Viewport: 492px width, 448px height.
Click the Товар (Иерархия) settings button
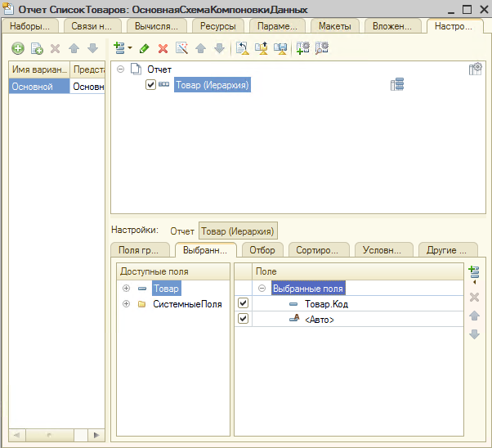tap(238, 231)
